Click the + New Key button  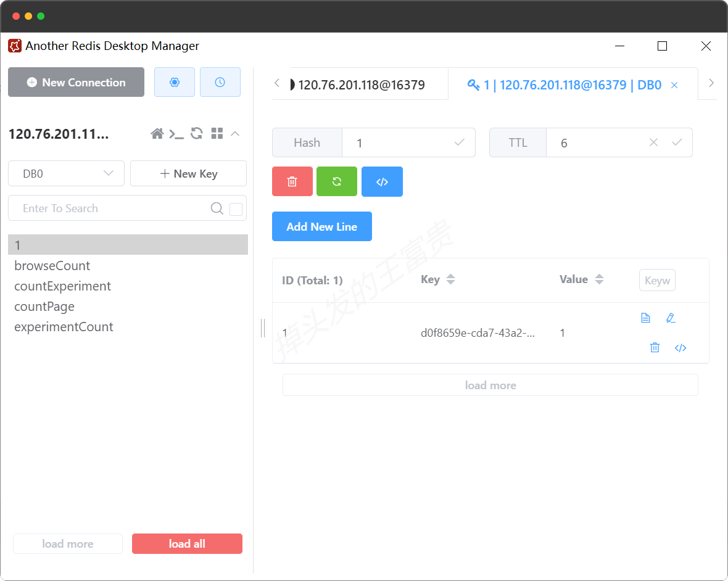[189, 173]
